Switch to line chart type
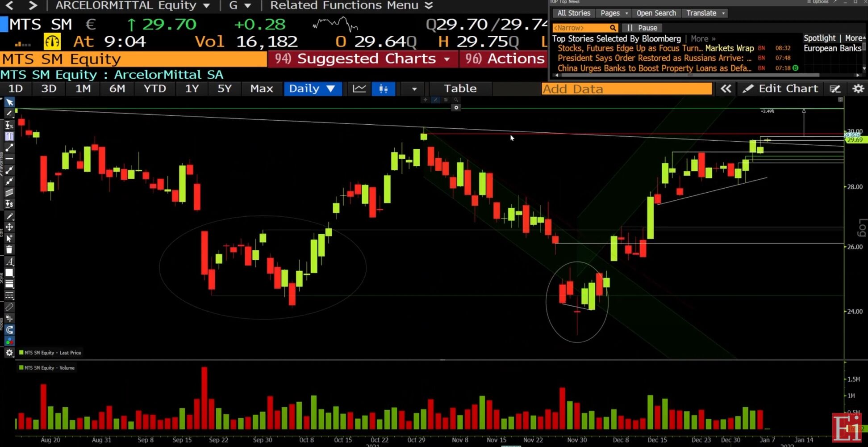 [359, 89]
